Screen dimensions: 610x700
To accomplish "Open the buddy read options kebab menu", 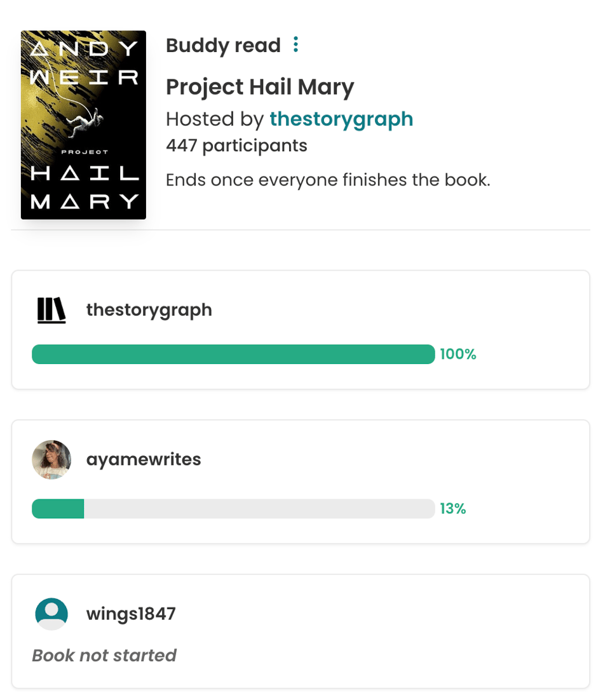I will click(x=295, y=44).
